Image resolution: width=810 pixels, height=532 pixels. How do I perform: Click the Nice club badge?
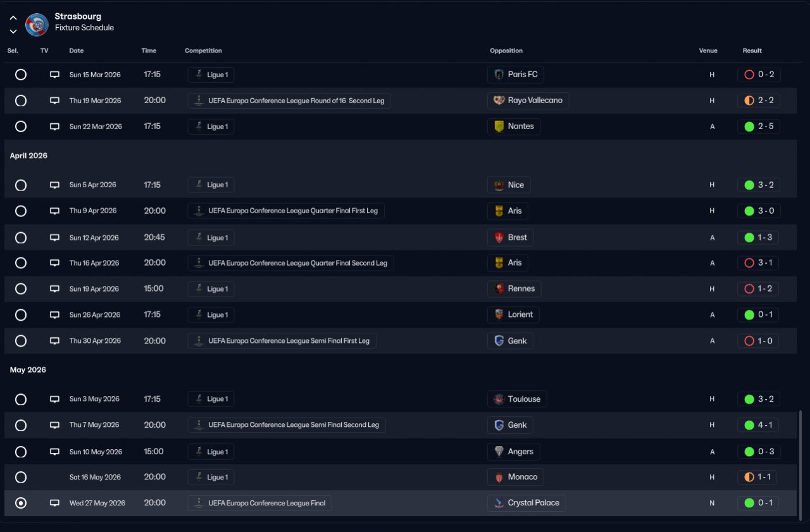(499, 185)
